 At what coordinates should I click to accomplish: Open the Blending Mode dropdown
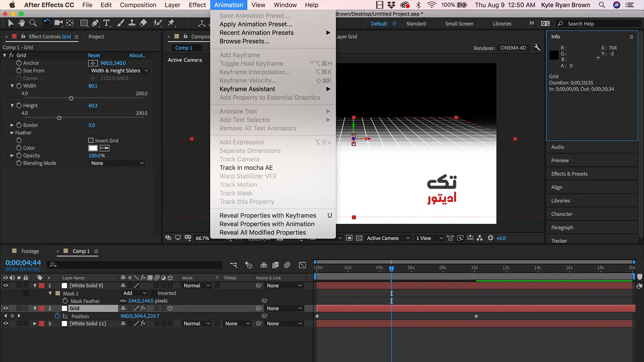click(117, 163)
